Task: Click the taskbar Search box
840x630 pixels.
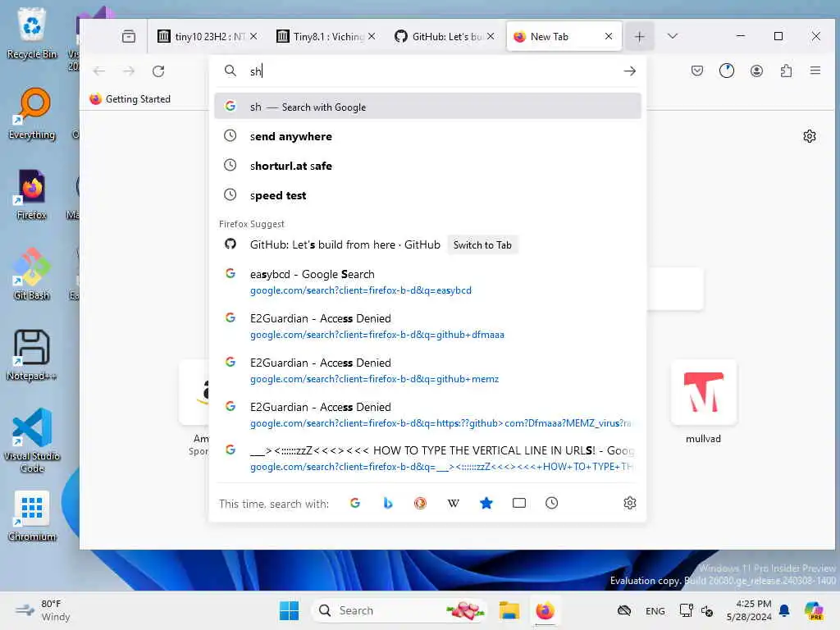Action: [399, 610]
